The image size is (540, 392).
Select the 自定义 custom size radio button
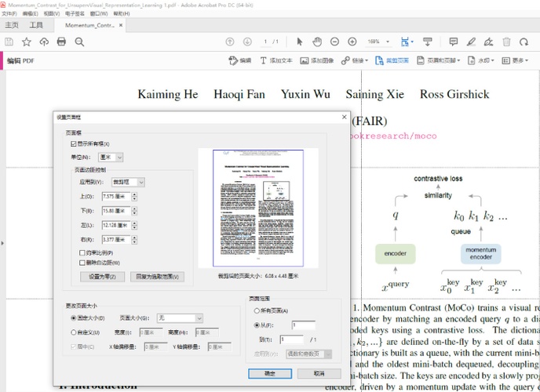[x=73, y=332]
